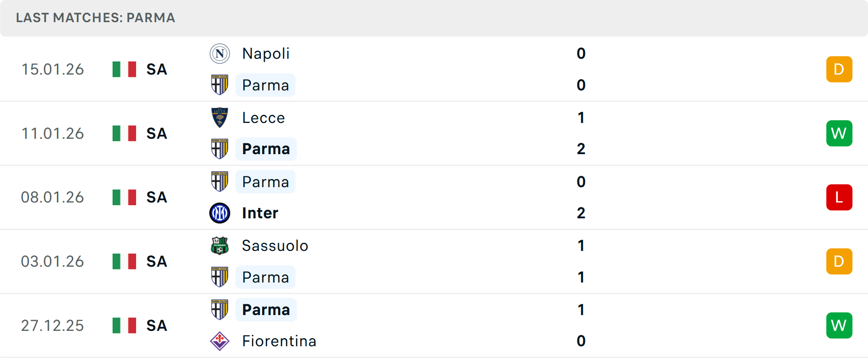
Task: Click the Sassuolo club crest icon
Action: tap(220, 245)
